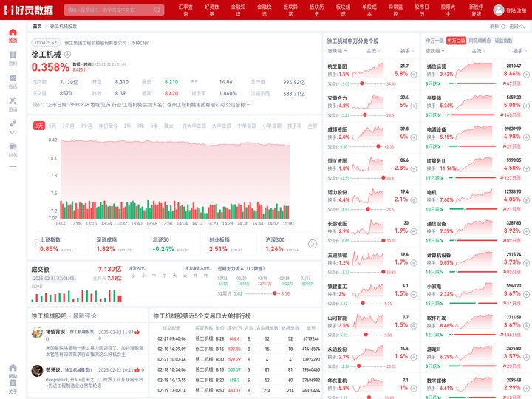This screenshot has height=399, width=532.
Task: Sort 申万分类个股 list by 换手
Action: tap(407, 51)
